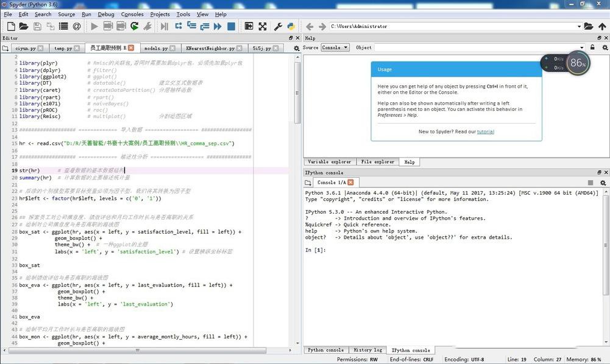The image size is (610, 364).
Task: Run current cell and go to next icon
Action: click(121, 26)
